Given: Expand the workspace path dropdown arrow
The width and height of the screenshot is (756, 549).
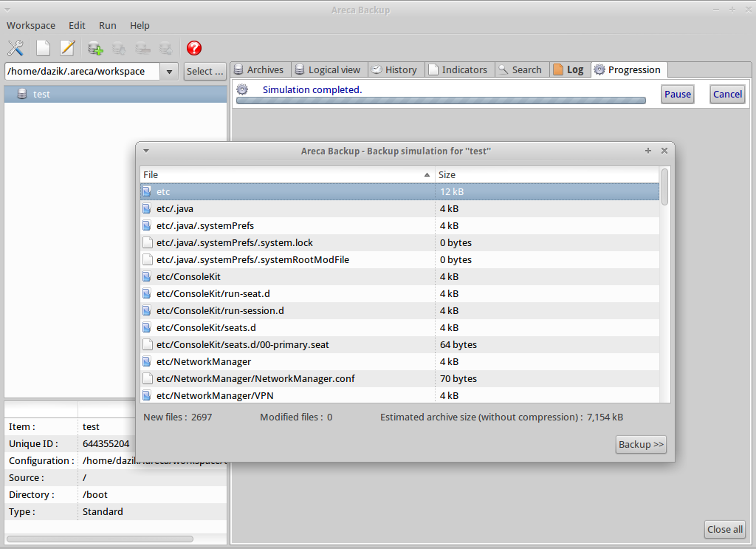Looking at the screenshot, I should [x=169, y=72].
